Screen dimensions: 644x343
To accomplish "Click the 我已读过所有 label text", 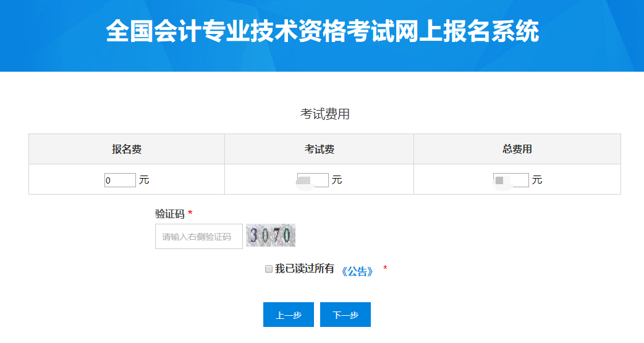I will (x=305, y=269).
